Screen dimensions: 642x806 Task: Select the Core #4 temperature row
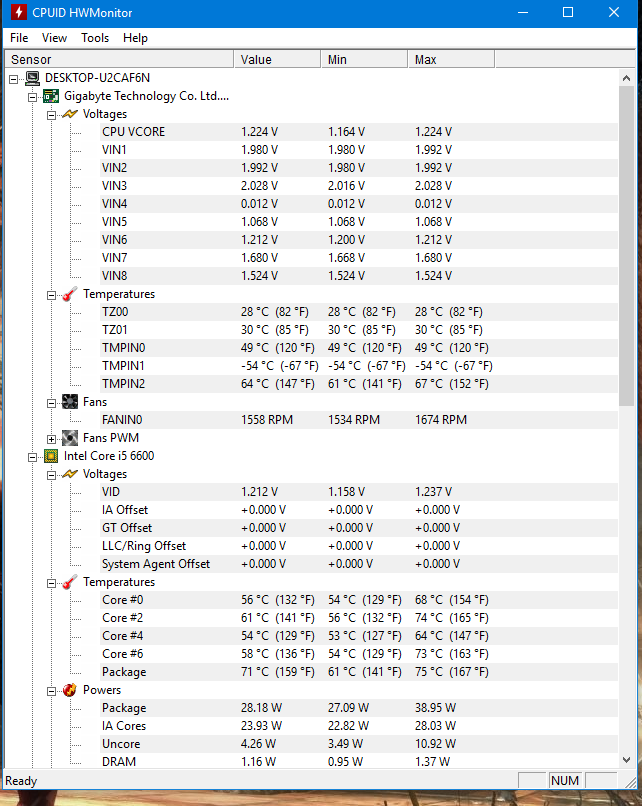click(359, 636)
